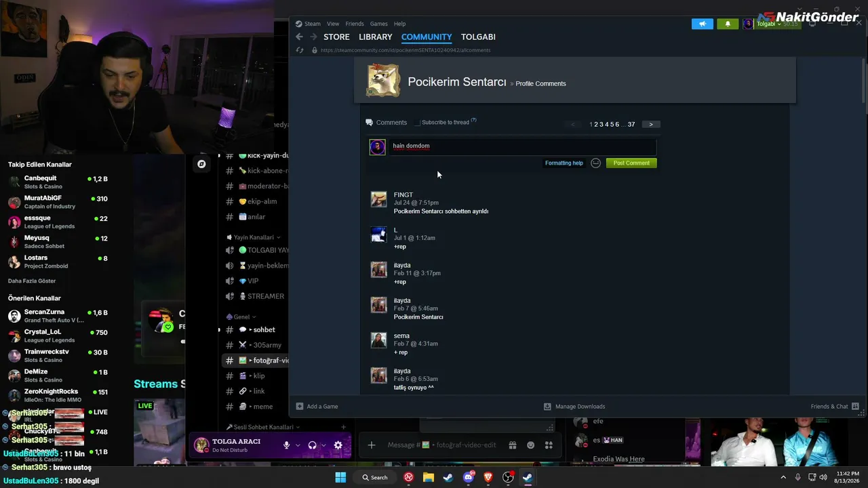Go back in Steam browser history
The image size is (868, 488).
[299, 37]
